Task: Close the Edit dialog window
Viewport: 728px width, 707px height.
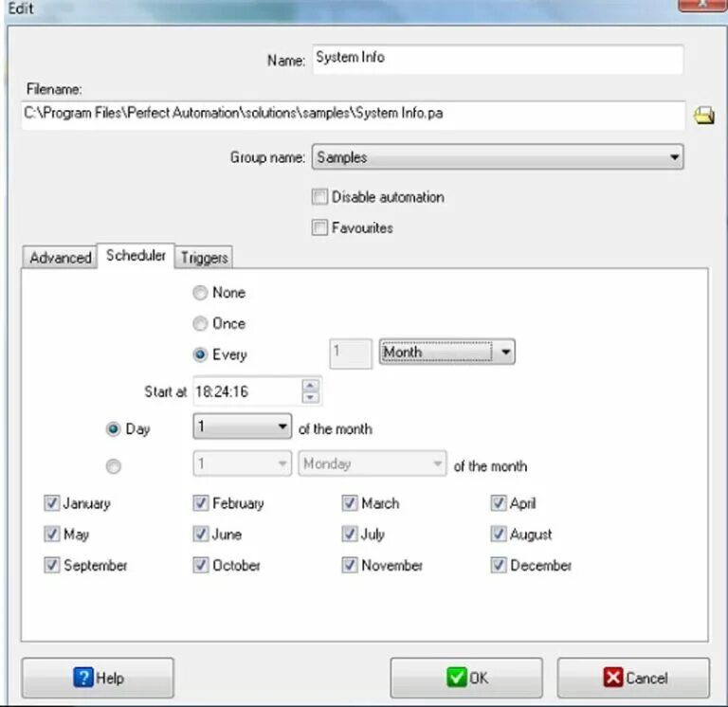Action: pos(702,5)
